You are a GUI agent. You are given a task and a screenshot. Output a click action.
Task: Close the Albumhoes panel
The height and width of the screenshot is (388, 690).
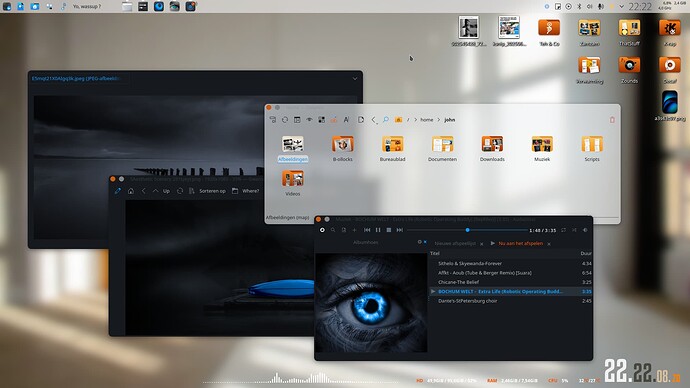click(x=425, y=242)
